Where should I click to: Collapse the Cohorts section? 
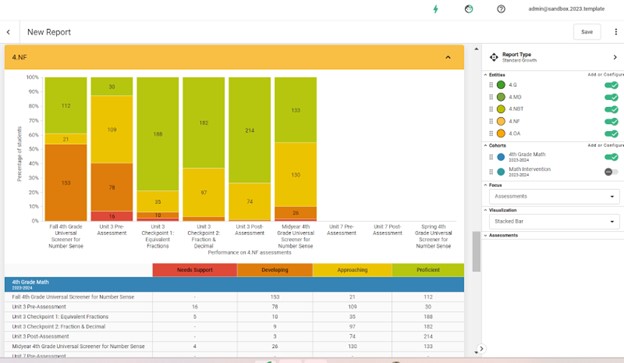[x=486, y=145]
